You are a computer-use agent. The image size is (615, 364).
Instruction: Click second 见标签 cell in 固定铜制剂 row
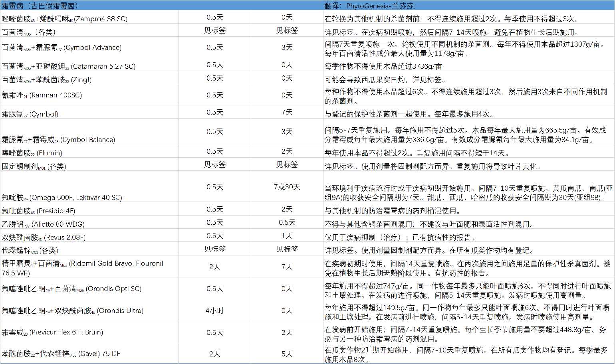click(x=287, y=164)
